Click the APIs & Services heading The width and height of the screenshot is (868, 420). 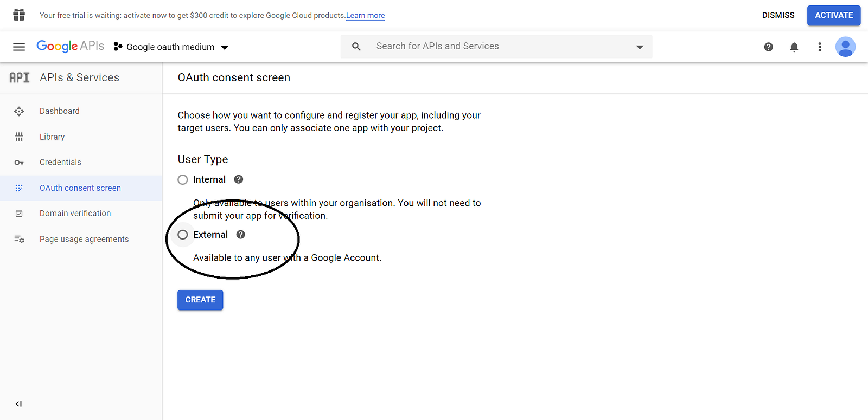click(80, 77)
